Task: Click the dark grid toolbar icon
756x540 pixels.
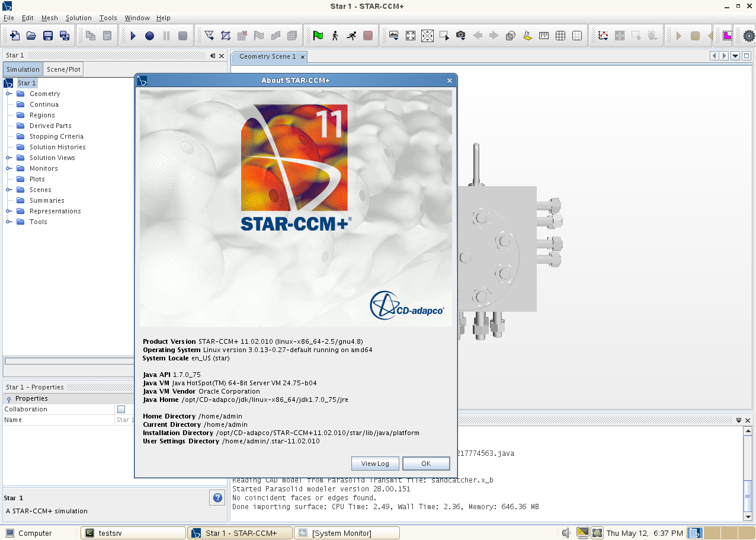Action: pyautogui.click(x=560, y=36)
